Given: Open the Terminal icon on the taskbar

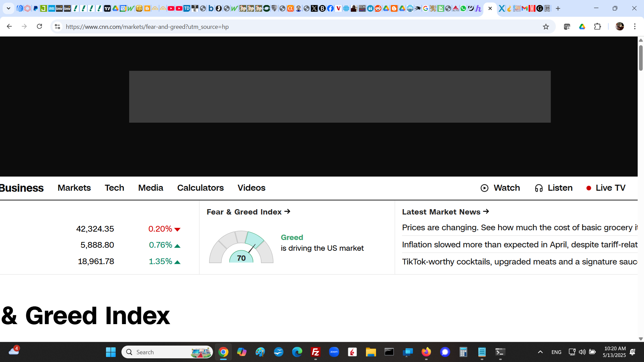Looking at the screenshot, I should coord(500,352).
